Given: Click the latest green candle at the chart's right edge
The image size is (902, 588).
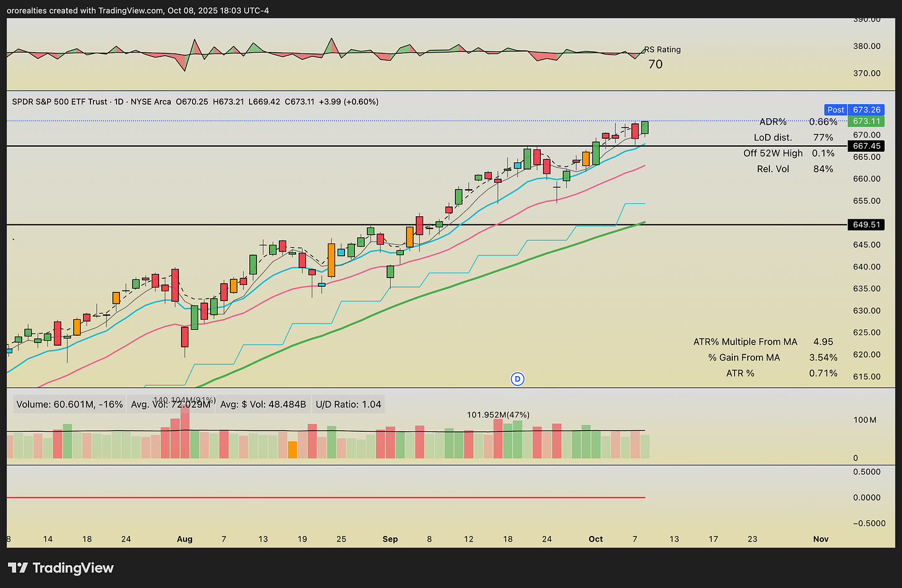Looking at the screenshot, I should point(645,128).
